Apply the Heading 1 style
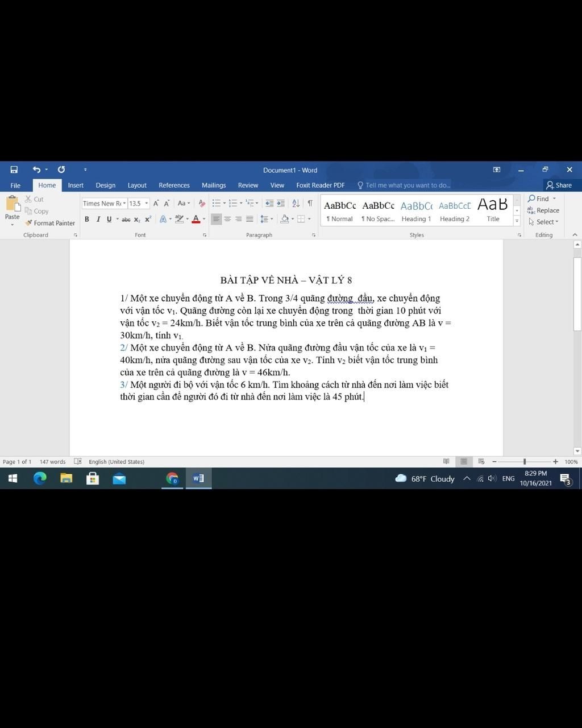 pos(416,210)
